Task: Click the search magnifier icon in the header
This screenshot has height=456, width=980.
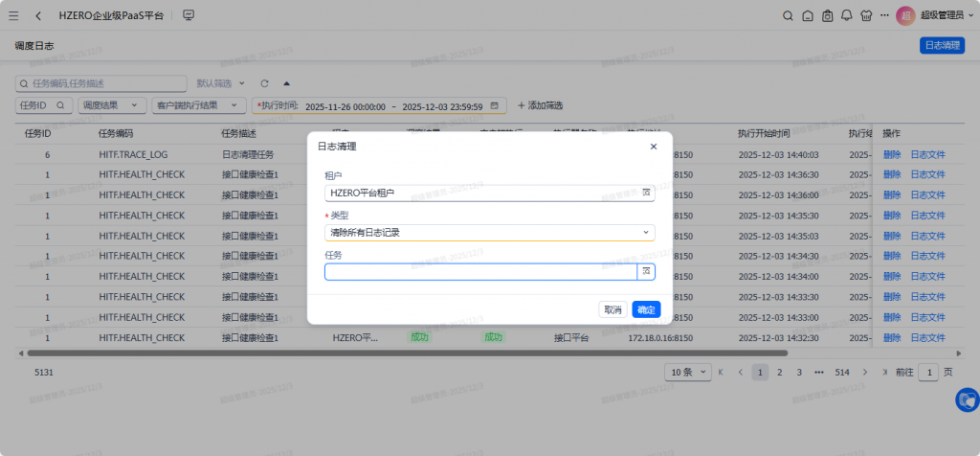Action: (x=788, y=15)
